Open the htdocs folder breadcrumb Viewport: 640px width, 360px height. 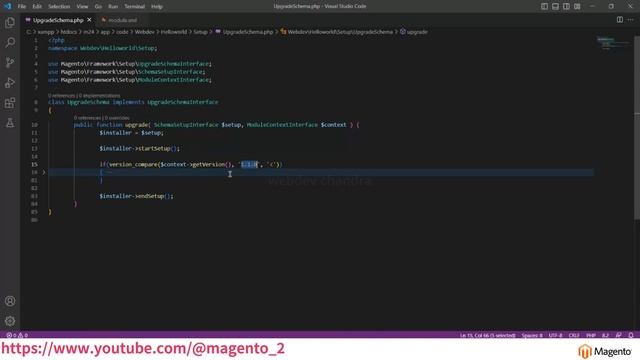(x=69, y=31)
